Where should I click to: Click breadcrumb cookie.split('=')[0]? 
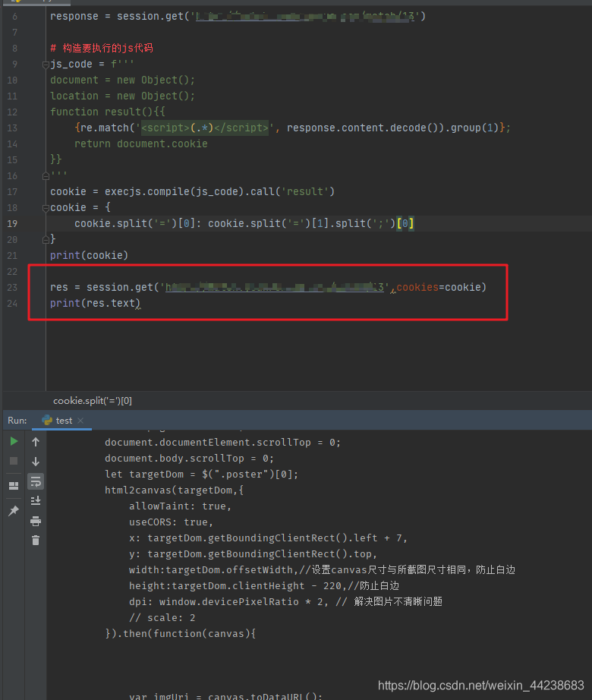tap(93, 401)
